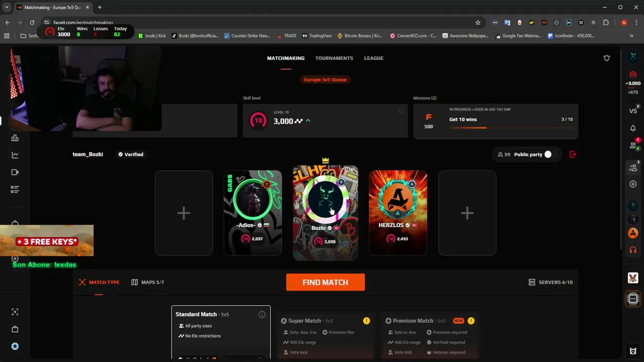Image resolution: width=644 pixels, height=362 pixels.
Task: Click the Chrome profile avatar M
Action: [624, 23]
